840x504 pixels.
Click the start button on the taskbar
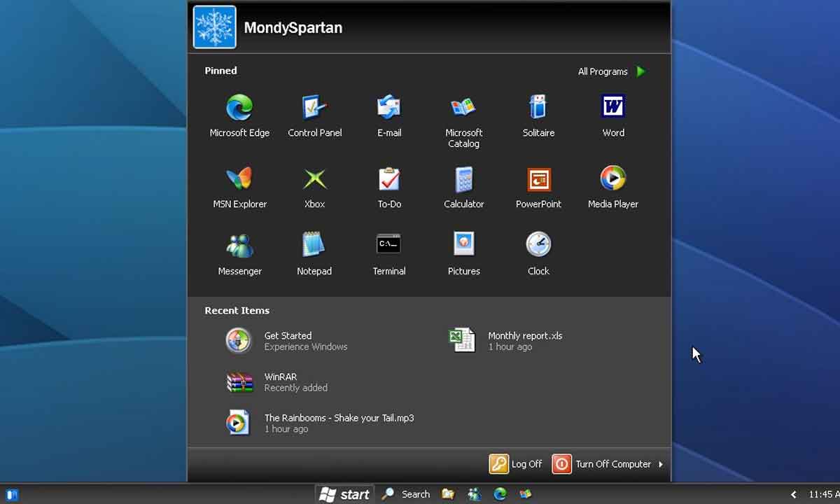[x=344, y=494]
